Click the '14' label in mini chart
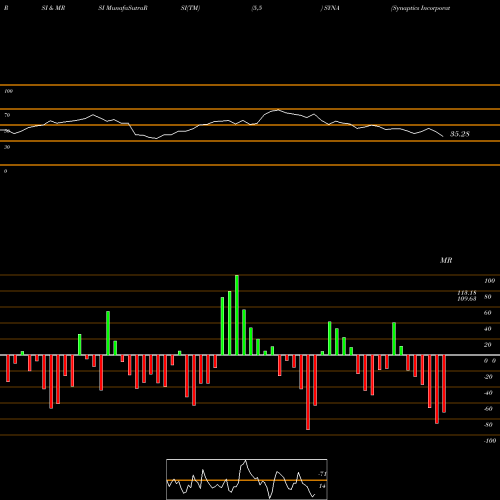The image size is (500, 500). click(x=322, y=486)
